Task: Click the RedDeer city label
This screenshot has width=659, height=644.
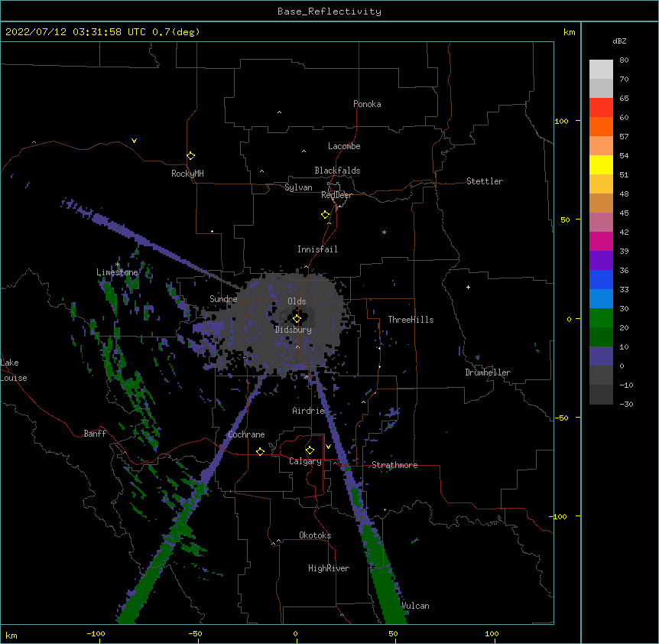Action: (x=336, y=195)
